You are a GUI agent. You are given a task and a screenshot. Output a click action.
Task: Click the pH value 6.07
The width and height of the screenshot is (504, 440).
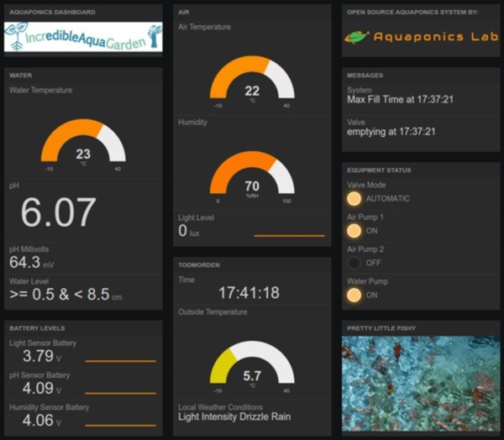[58, 213]
